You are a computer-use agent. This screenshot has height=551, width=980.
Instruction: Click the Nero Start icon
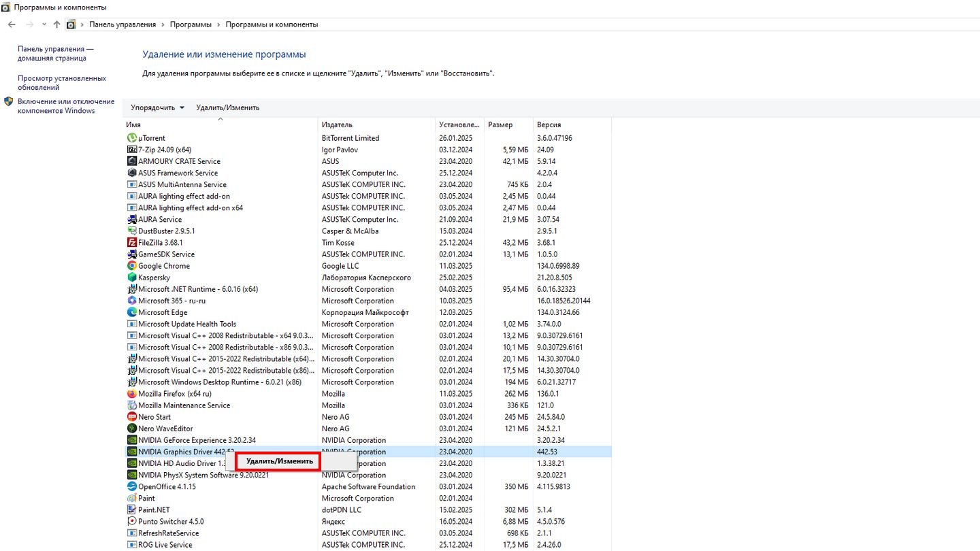pos(132,417)
